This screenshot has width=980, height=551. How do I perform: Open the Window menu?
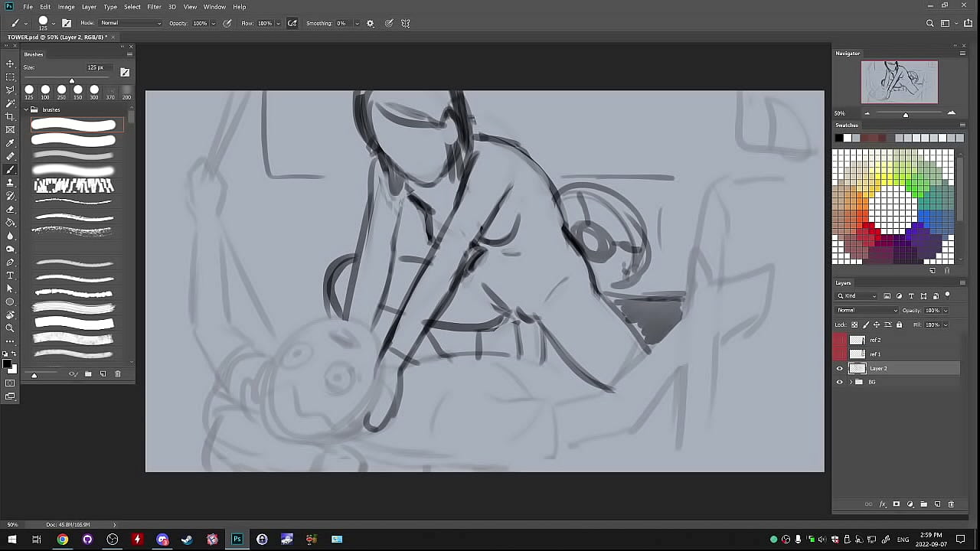tap(214, 7)
